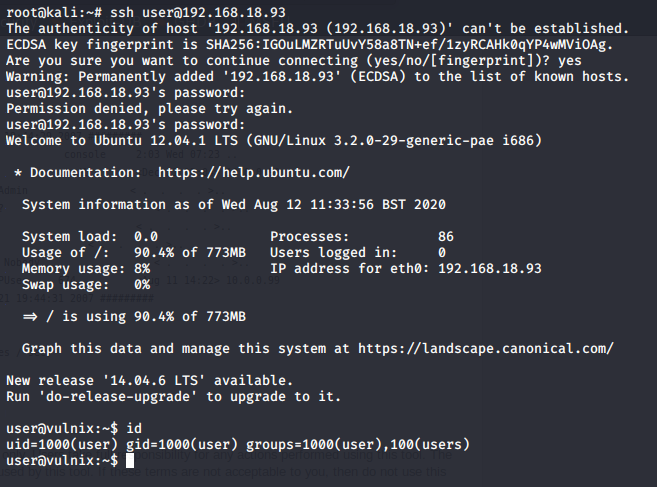657x487 pixels.
Task: Click the 'do-release-upgrade' command text
Action: tap(118, 396)
